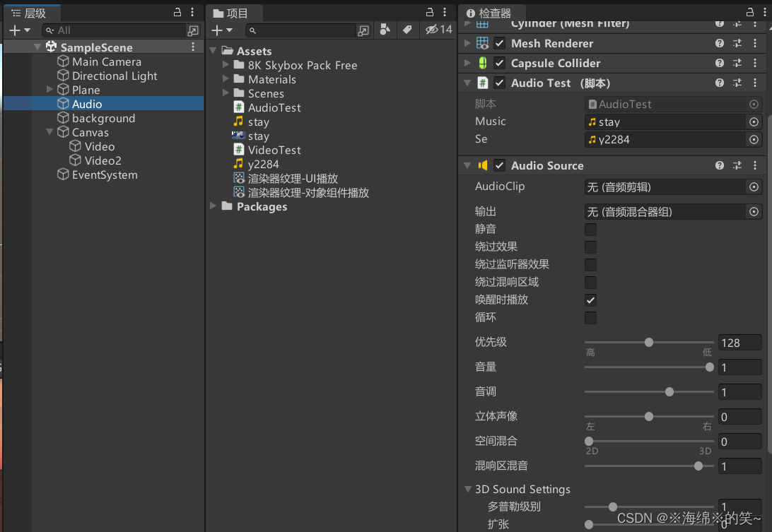Open Hierarchy panel three-dot menu

pyautogui.click(x=192, y=12)
